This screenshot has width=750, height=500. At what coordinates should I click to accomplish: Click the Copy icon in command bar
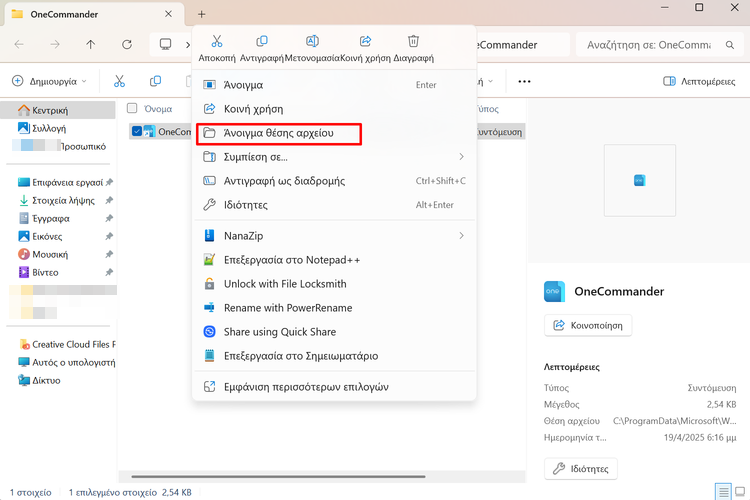point(155,81)
